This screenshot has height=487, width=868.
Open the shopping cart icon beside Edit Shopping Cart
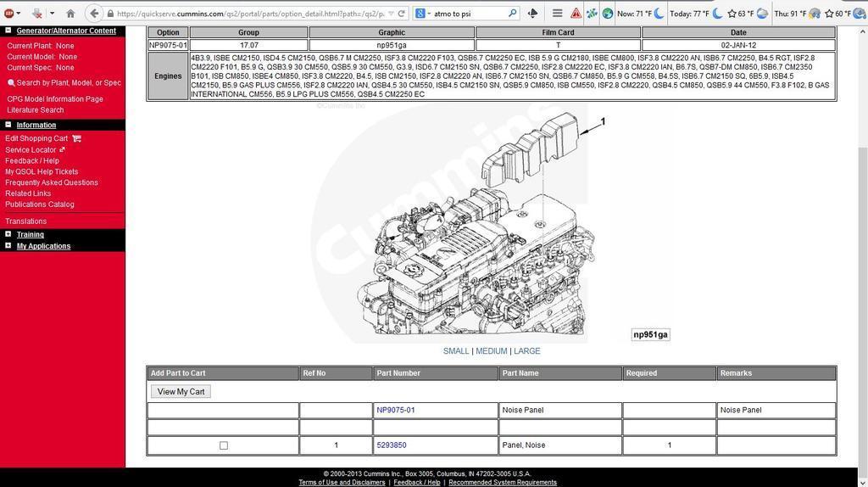coord(76,138)
